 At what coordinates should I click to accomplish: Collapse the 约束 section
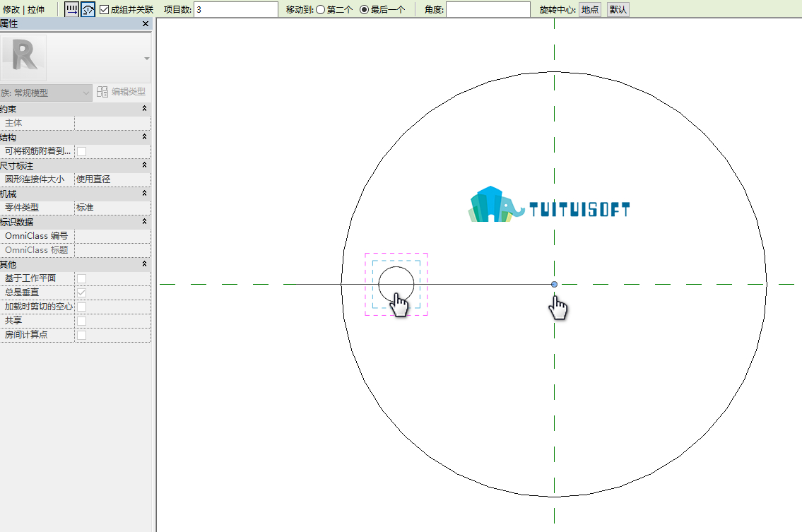click(144, 108)
